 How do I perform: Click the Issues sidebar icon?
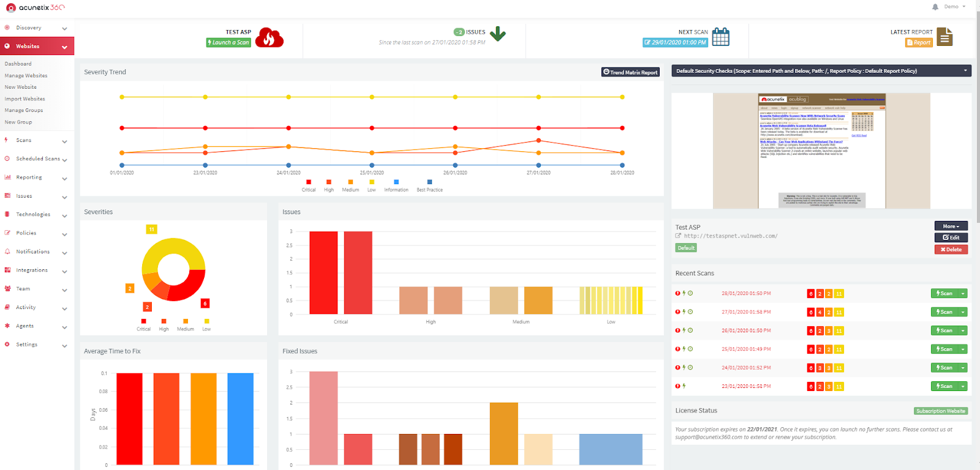(x=7, y=196)
